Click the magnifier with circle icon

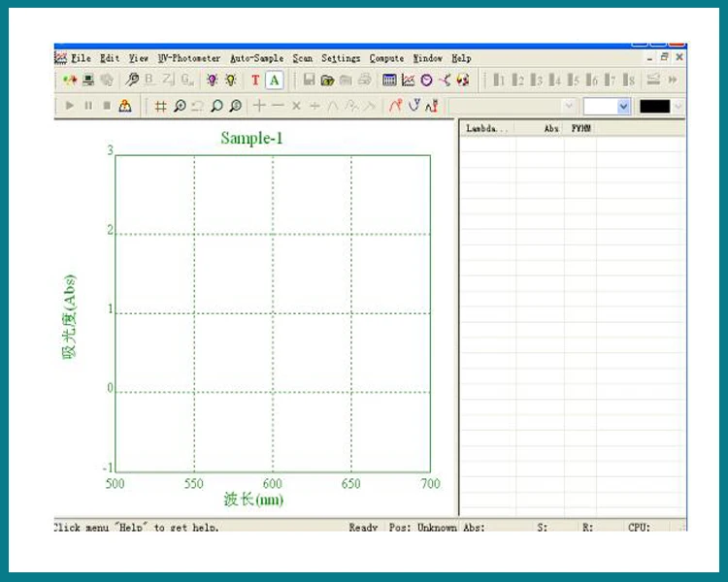click(x=236, y=107)
